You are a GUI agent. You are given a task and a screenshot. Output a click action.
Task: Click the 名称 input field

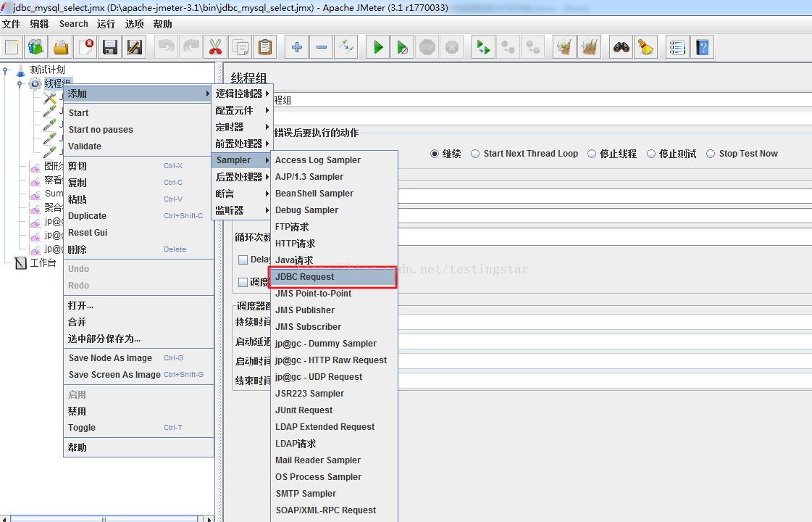pyautogui.click(x=542, y=100)
